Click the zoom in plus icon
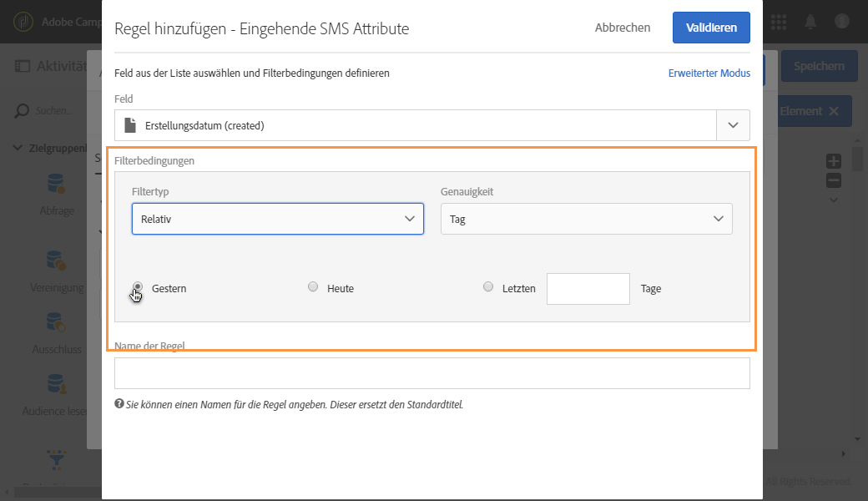868x501 pixels. coord(833,161)
